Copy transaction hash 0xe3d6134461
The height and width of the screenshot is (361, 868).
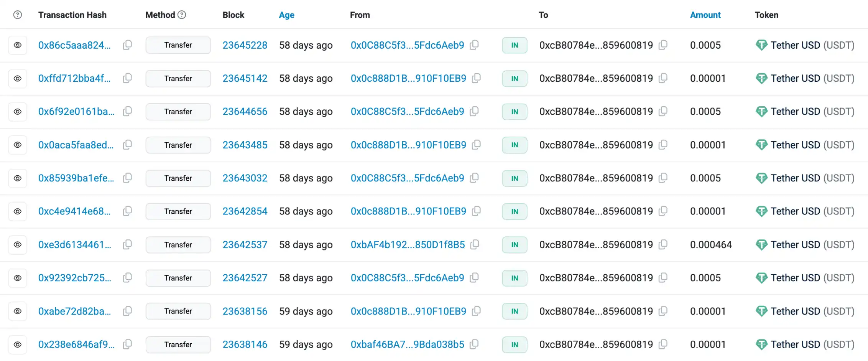click(x=127, y=244)
